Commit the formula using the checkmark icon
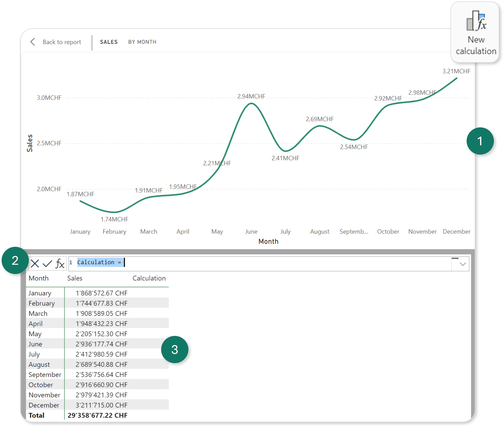 [x=47, y=264]
